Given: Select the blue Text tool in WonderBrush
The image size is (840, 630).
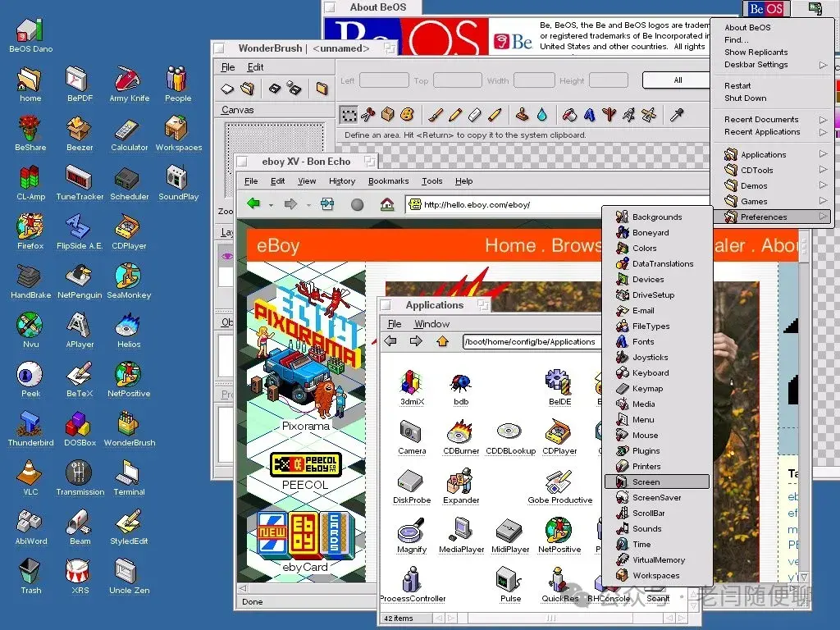Looking at the screenshot, I should click(x=590, y=115).
